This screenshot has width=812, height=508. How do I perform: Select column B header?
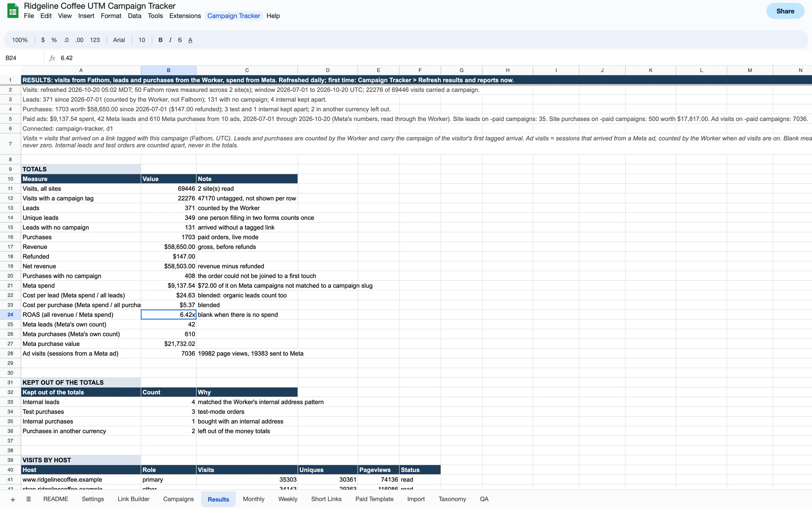click(168, 70)
